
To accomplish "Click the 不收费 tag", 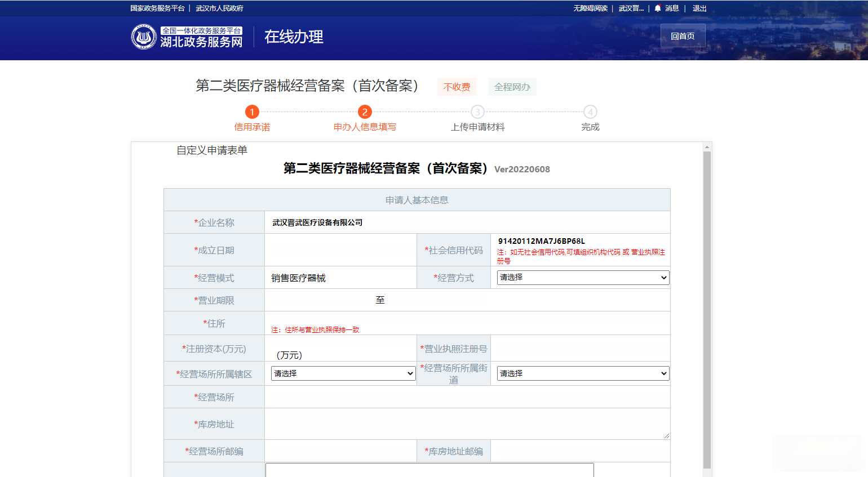I will coord(457,87).
